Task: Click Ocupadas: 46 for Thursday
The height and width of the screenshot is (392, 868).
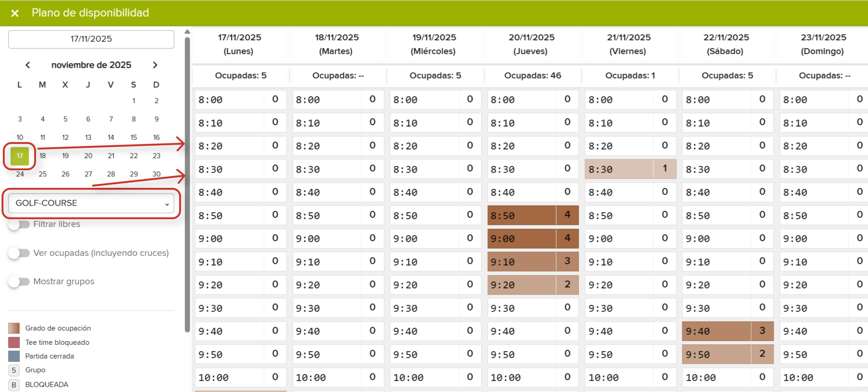Action: pyautogui.click(x=532, y=76)
